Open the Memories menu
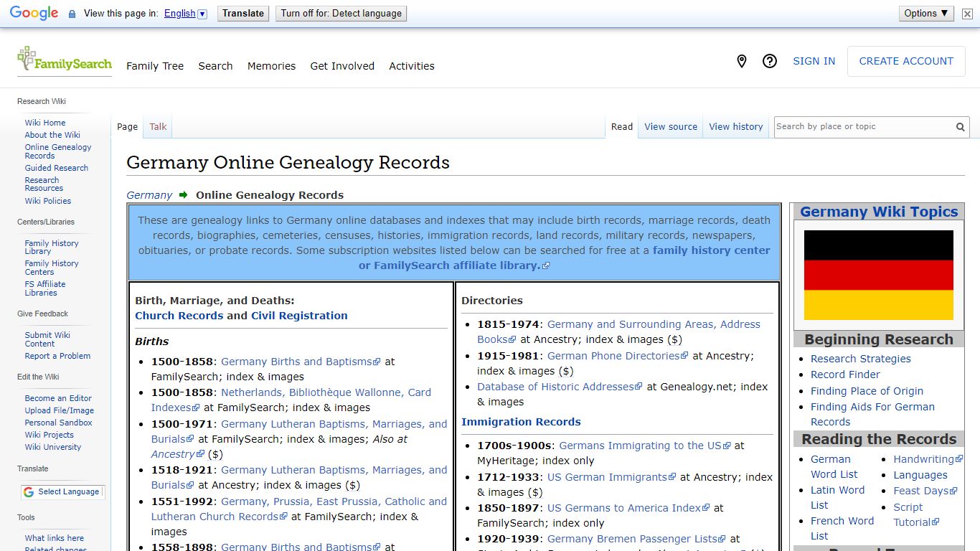Screen dimensions: 980x551 (x=271, y=66)
